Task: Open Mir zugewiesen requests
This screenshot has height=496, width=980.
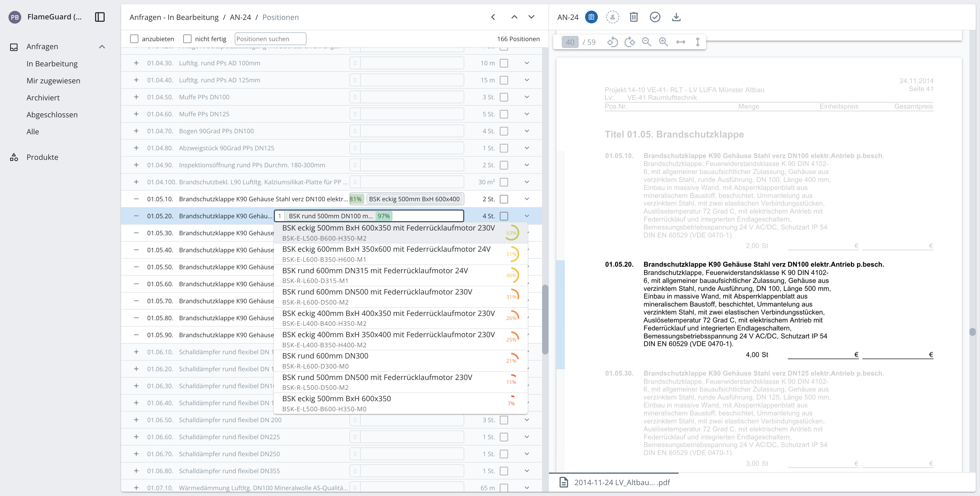Action: pyautogui.click(x=53, y=81)
